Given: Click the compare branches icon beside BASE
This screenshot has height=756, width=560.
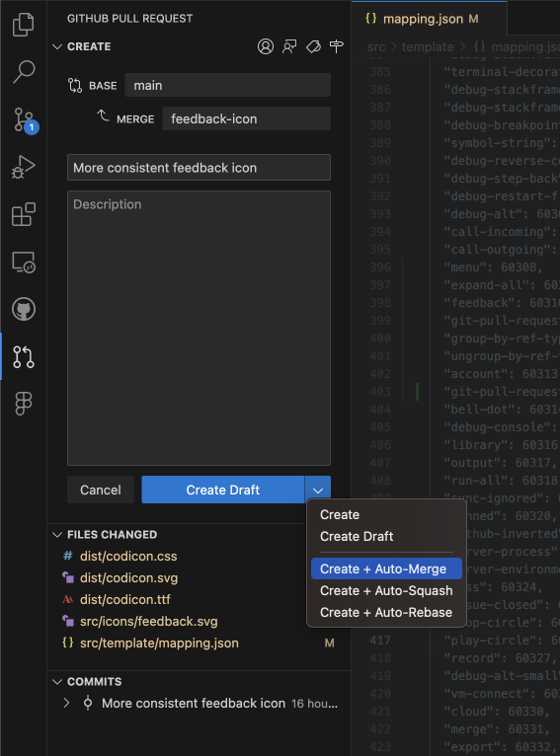Looking at the screenshot, I should pos(75,85).
